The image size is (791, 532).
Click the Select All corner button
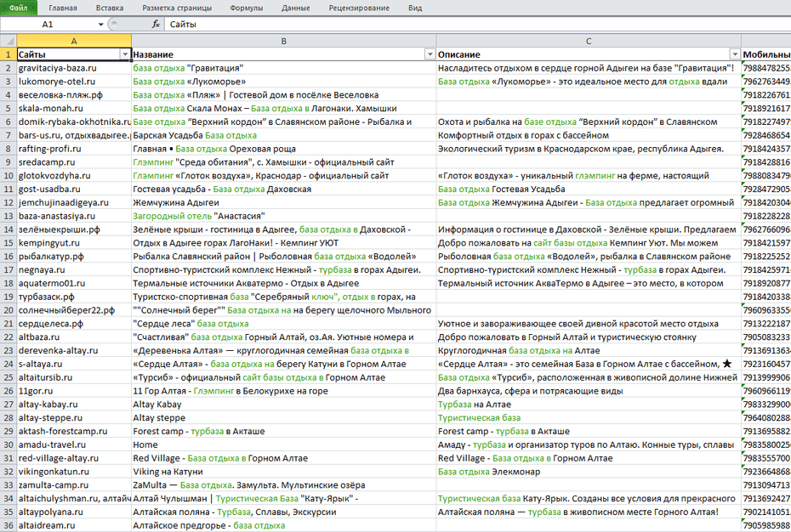[x=8, y=41]
